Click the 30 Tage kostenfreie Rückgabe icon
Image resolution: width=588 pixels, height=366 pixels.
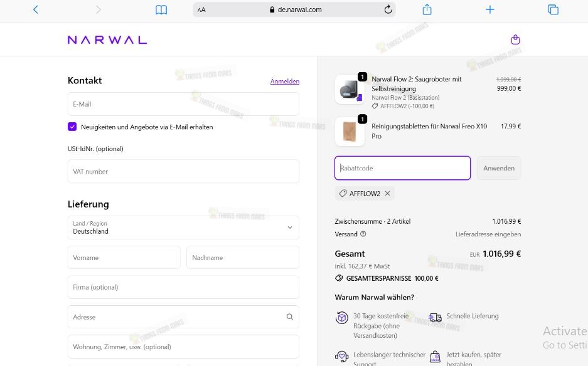coord(341,318)
